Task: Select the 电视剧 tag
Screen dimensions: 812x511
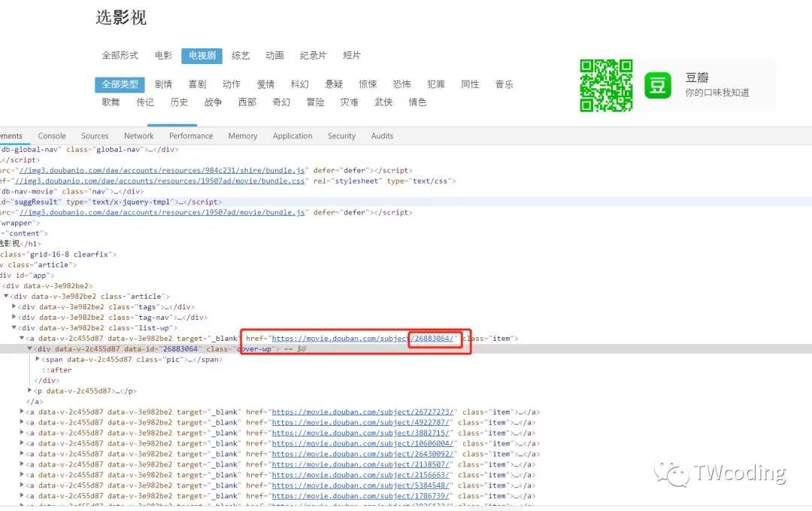Action: (202, 56)
